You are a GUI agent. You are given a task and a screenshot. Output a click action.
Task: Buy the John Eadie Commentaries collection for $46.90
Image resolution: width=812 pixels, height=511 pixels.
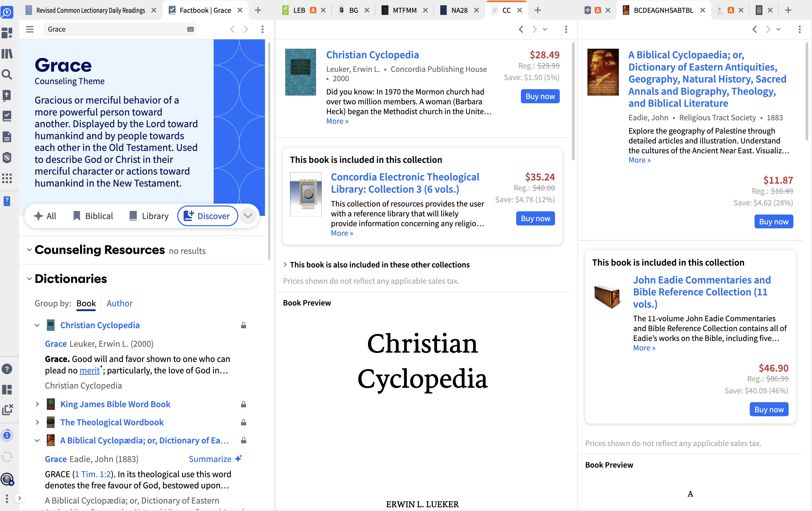769,409
